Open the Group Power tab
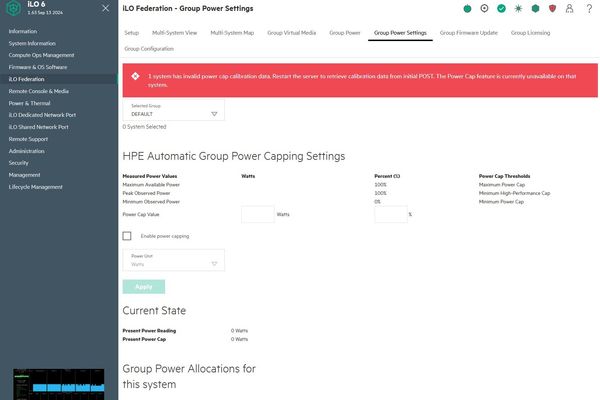The width and height of the screenshot is (600, 400). (x=345, y=33)
